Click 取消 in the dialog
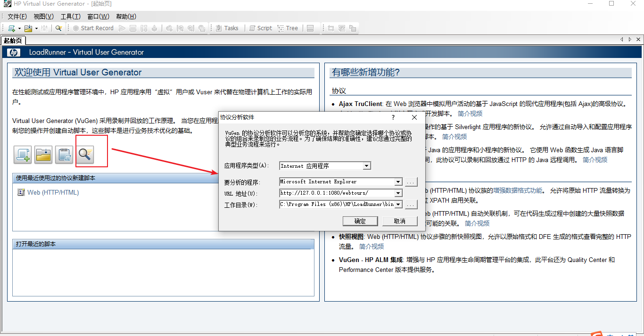 [x=400, y=221]
